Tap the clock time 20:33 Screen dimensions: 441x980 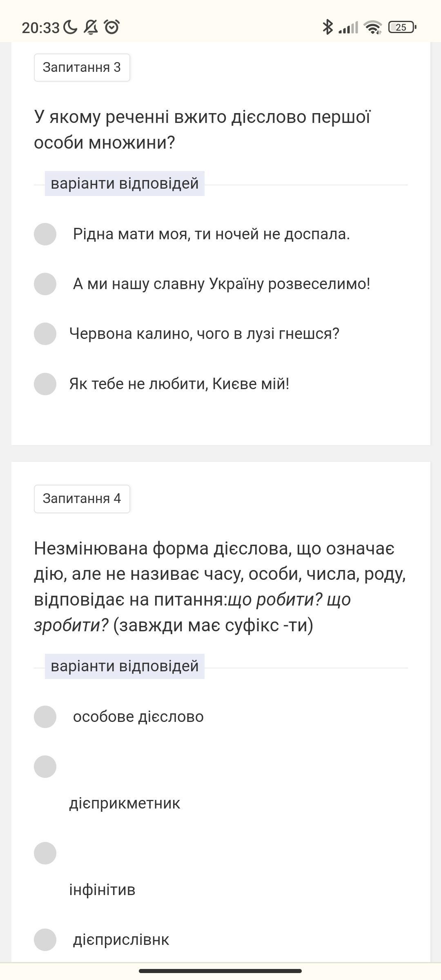(40, 28)
